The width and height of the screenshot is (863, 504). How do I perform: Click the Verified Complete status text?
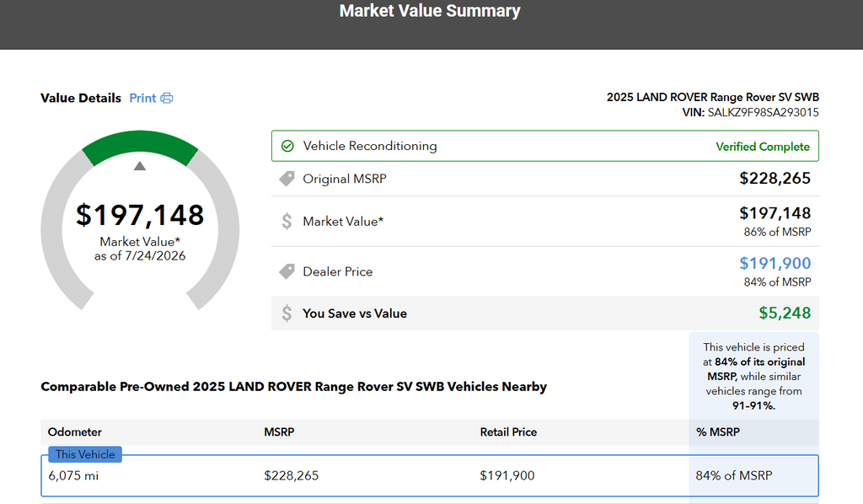(x=762, y=147)
